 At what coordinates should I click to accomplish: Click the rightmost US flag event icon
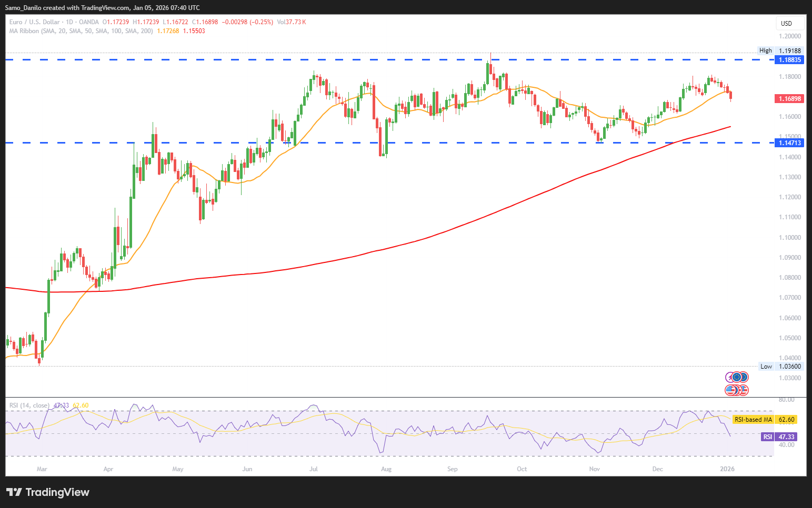(744, 390)
